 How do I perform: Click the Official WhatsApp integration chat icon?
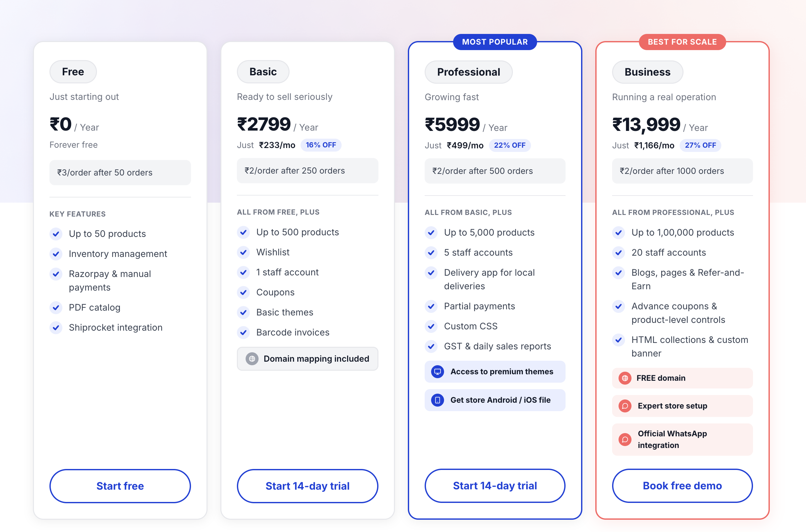click(x=625, y=439)
